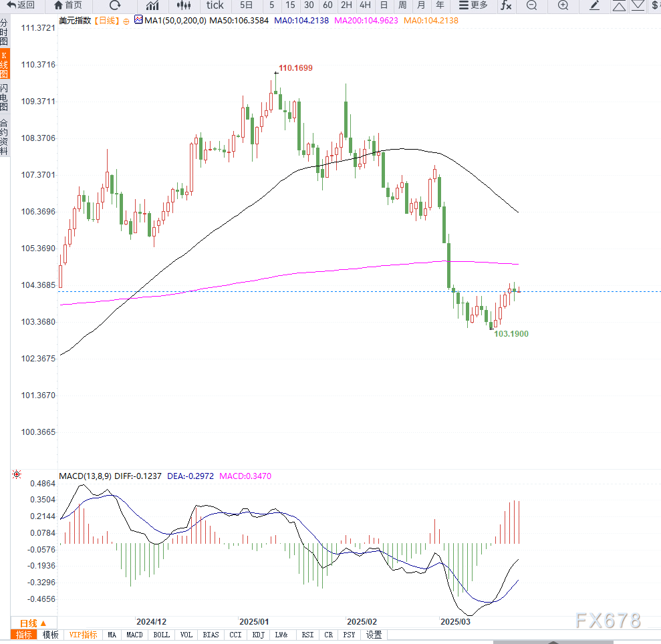Zoom in with the plus magnifier
The image size is (661, 644).
(x=563, y=5)
